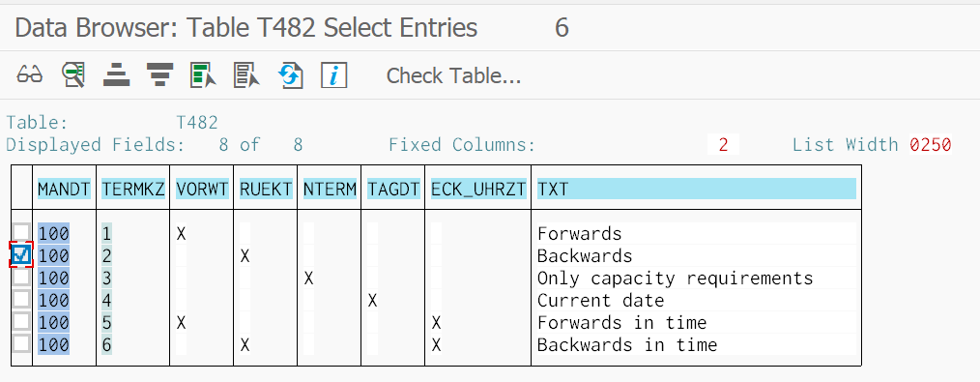Tick the checkbox for Forwards in time row
980x382 pixels.
point(21,322)
